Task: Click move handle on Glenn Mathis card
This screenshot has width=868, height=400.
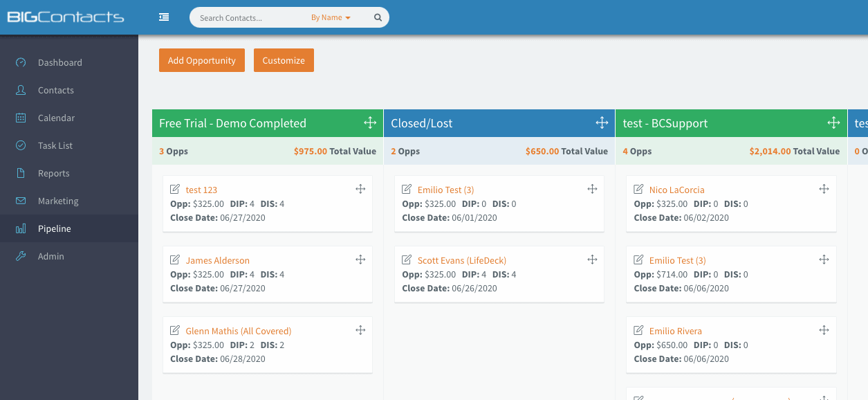Action: coord(360,330)
